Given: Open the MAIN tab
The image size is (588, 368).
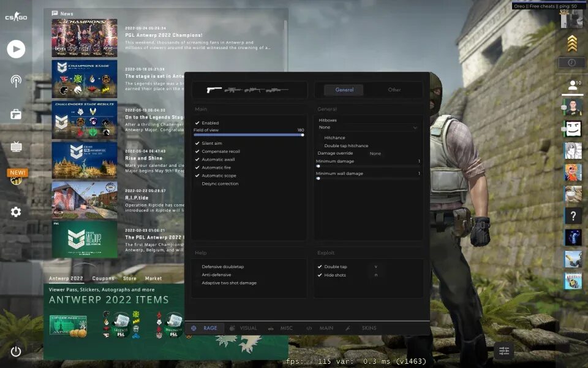Looking at the screenshot, I should 326,328.
